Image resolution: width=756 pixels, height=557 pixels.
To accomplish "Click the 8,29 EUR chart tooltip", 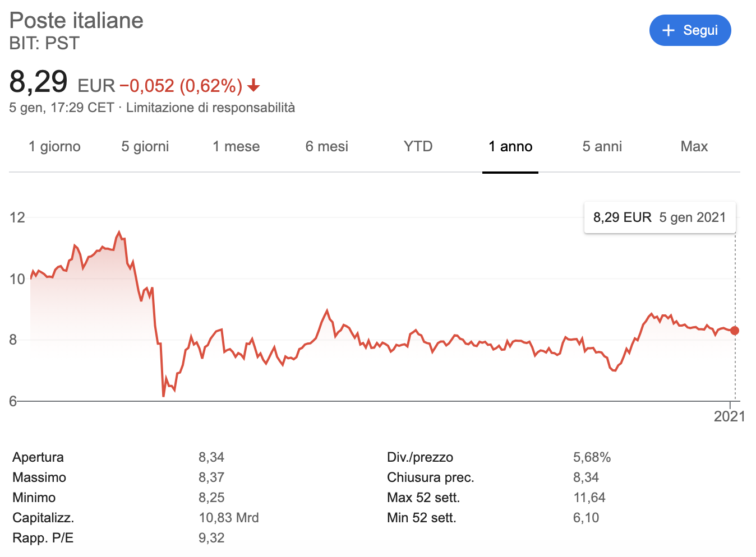I will [x=660, y=217].
